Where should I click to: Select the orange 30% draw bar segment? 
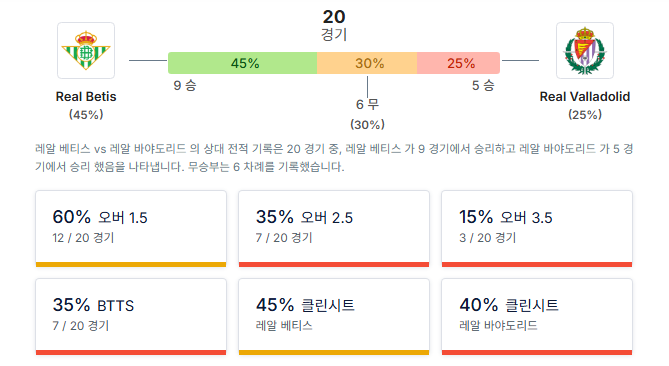click(367, 63)
